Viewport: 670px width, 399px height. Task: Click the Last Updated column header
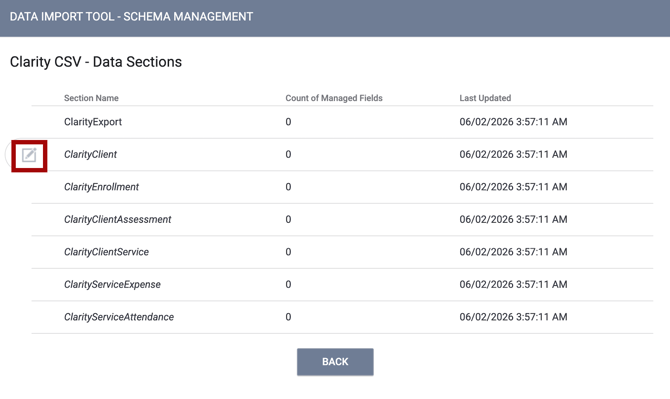point(485,98)
